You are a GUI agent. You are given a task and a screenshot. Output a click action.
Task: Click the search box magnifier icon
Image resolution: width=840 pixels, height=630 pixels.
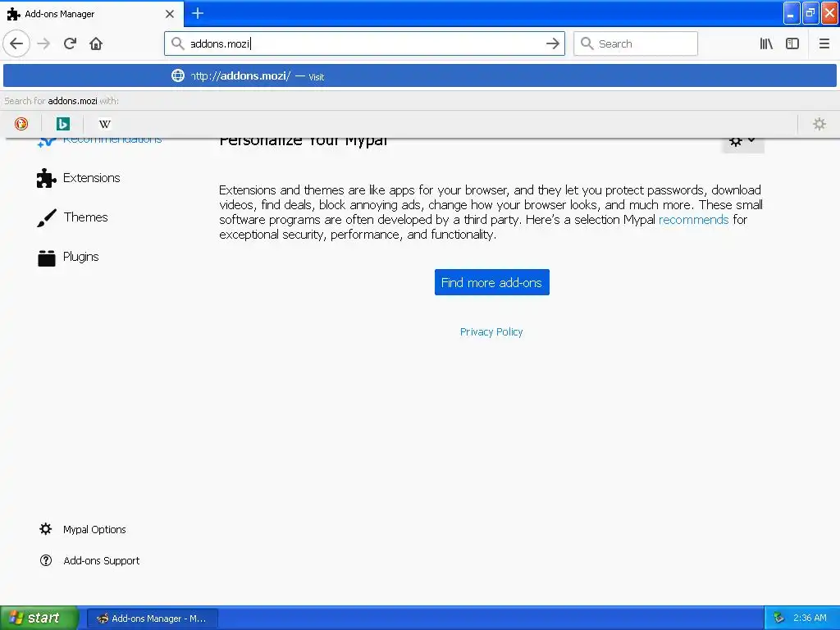coord(587,43)
